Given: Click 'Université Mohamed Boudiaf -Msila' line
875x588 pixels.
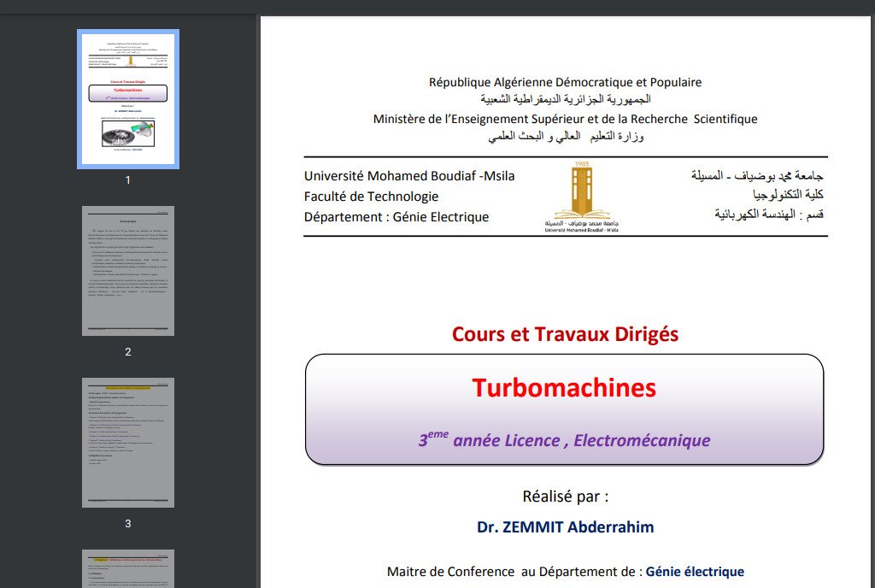Looking at the screenshot, I should [409, 176].
